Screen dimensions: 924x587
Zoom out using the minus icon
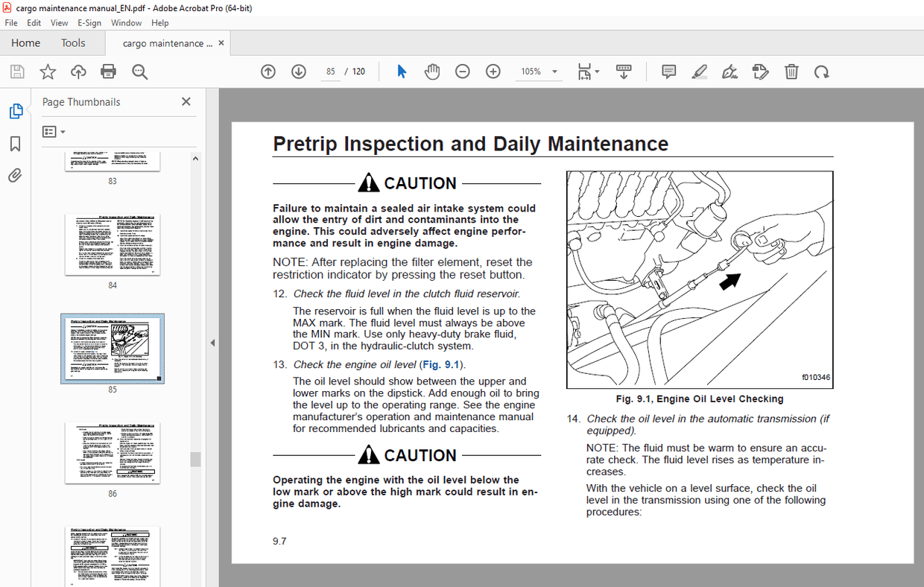pyautogui.click(x=462, y=71)
